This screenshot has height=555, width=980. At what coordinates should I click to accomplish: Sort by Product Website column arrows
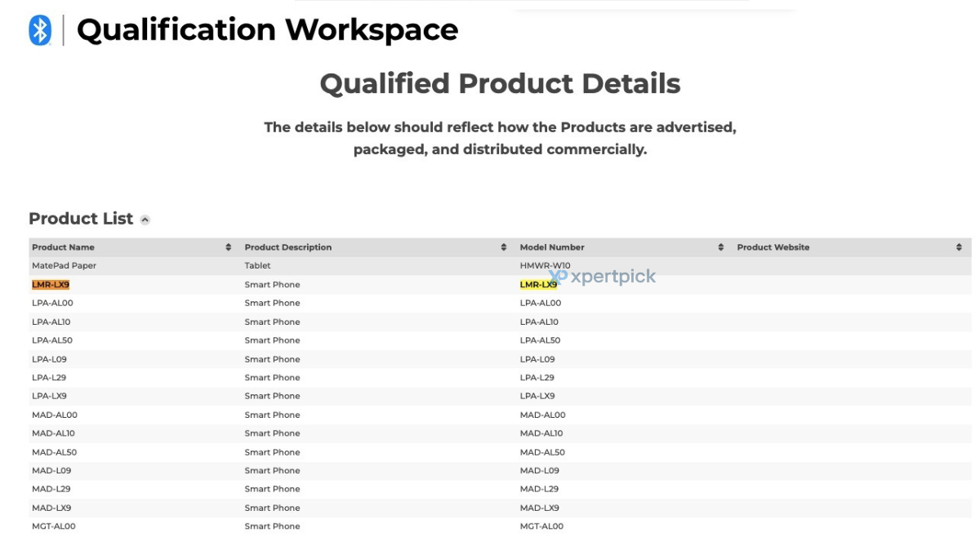960,247
